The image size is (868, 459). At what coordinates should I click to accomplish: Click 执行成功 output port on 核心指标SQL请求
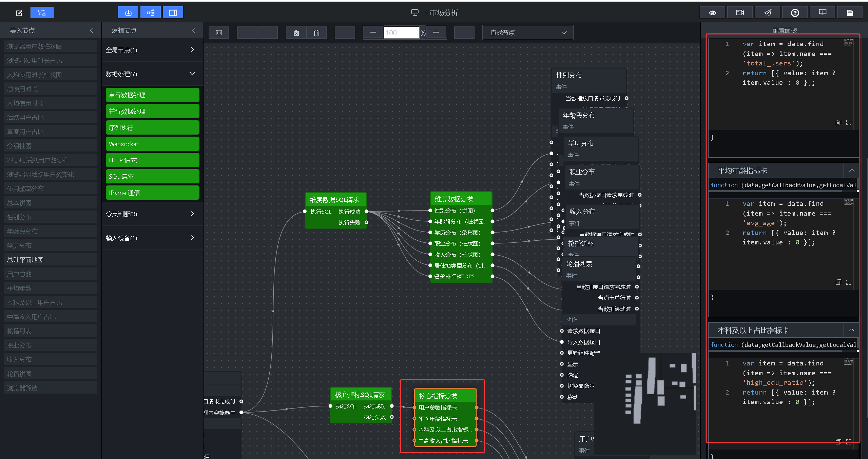(x=392, y=406)
